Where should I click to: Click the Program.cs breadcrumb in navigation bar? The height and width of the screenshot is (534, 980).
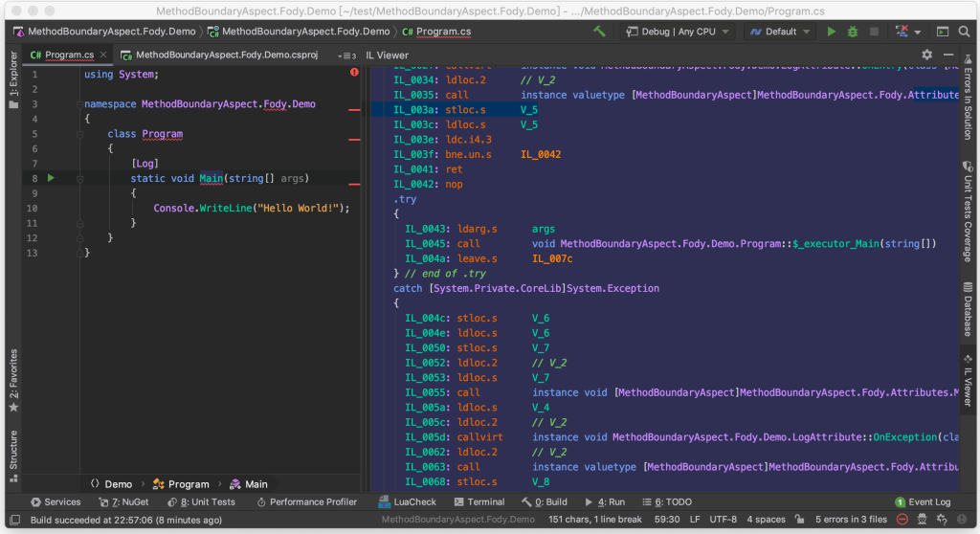click(436, 32)
